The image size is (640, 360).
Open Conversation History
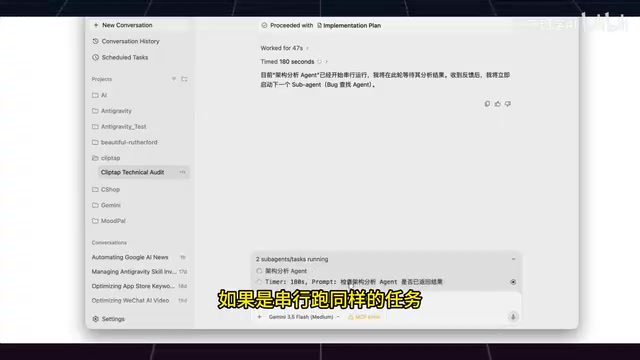coord(126,41)
